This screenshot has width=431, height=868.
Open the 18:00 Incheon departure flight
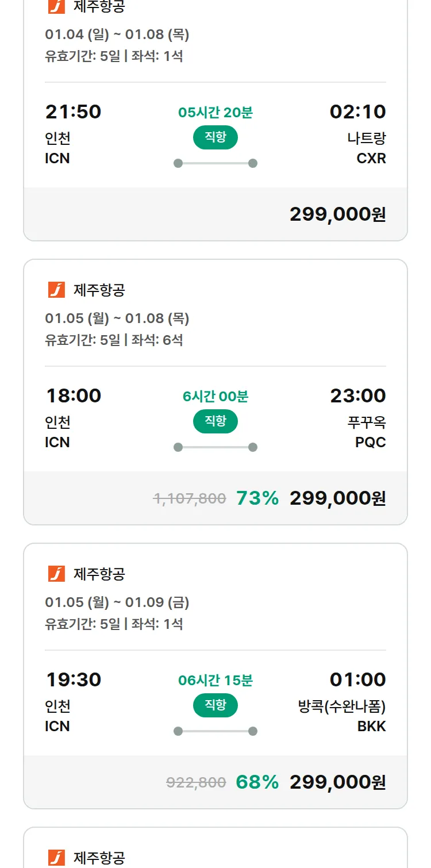click(x=73, y=395)
